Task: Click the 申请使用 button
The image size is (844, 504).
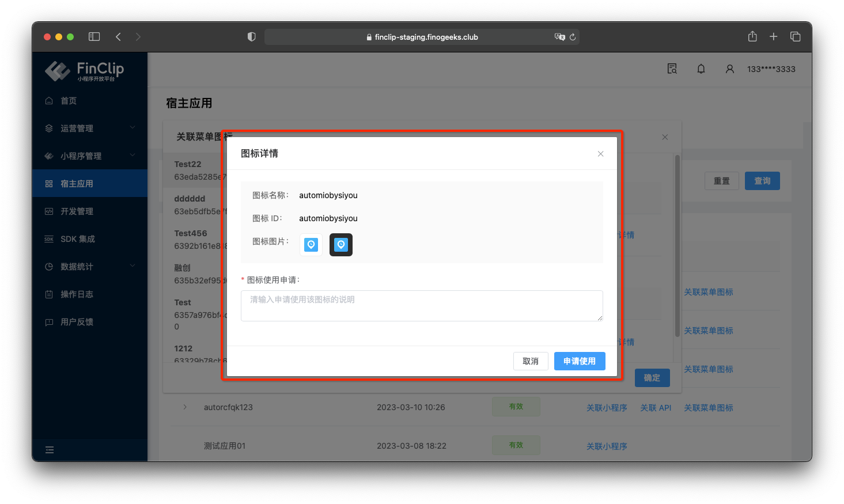Action: (x=580, y=361)
